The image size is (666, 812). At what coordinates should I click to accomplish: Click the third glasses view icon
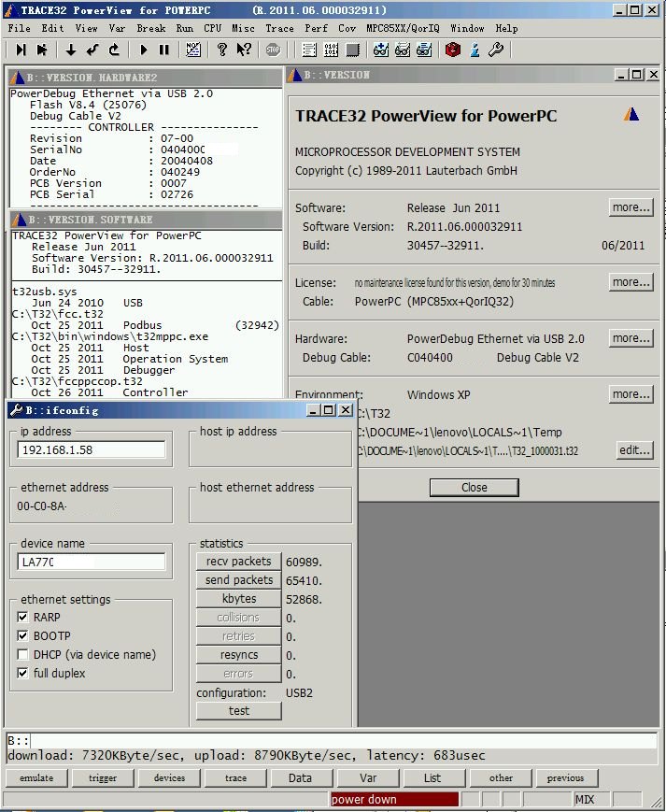(x=424, y=50)
